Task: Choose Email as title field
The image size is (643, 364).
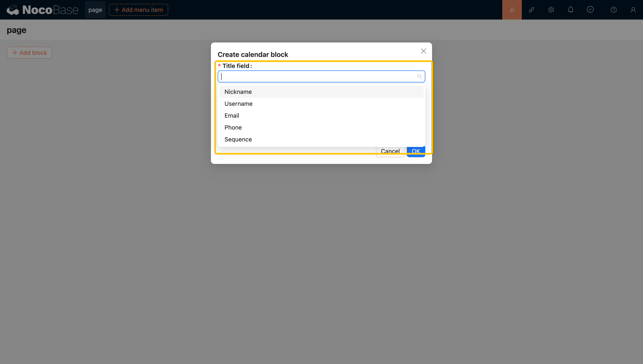Action: click(232, 116)
